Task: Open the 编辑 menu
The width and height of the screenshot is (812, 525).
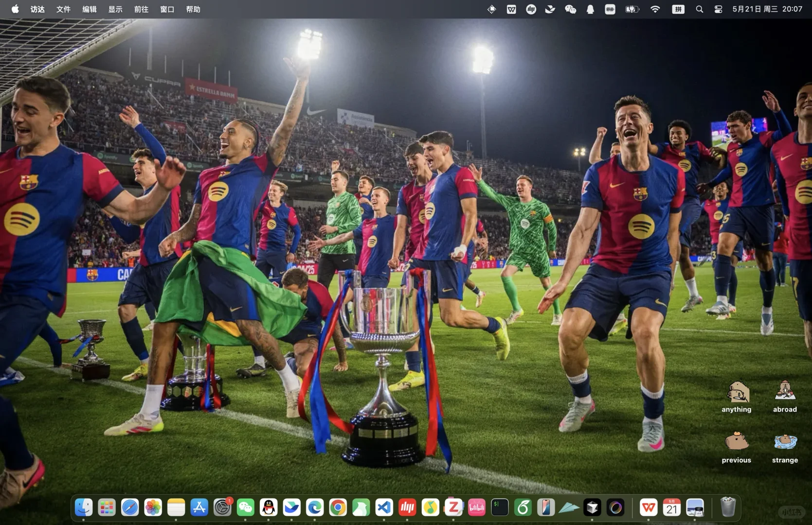Action: 90,9
